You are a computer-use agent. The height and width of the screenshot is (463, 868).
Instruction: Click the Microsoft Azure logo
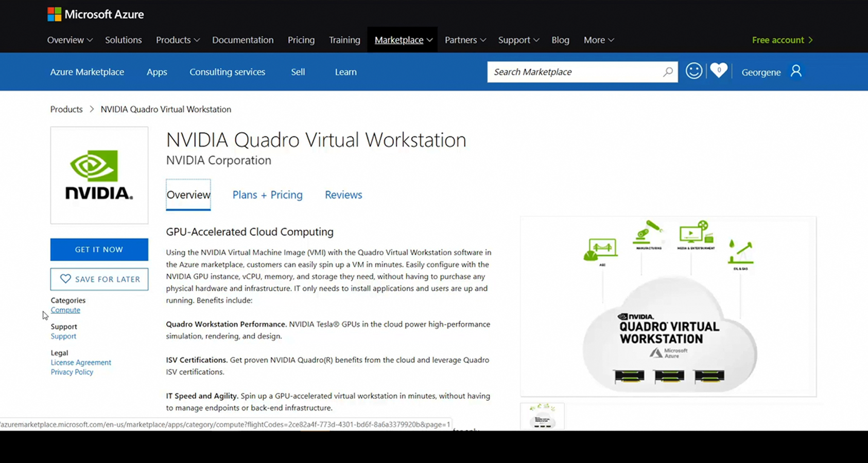96,14
